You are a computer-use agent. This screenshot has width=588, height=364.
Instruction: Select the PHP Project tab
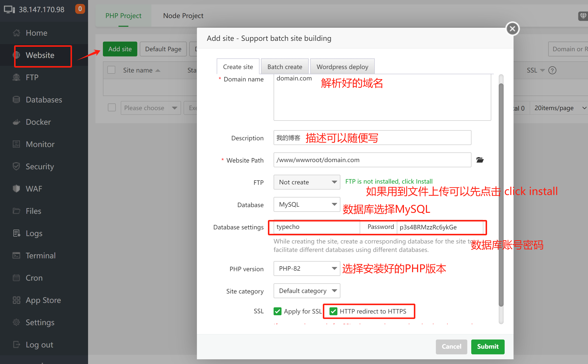coord(123,16)
